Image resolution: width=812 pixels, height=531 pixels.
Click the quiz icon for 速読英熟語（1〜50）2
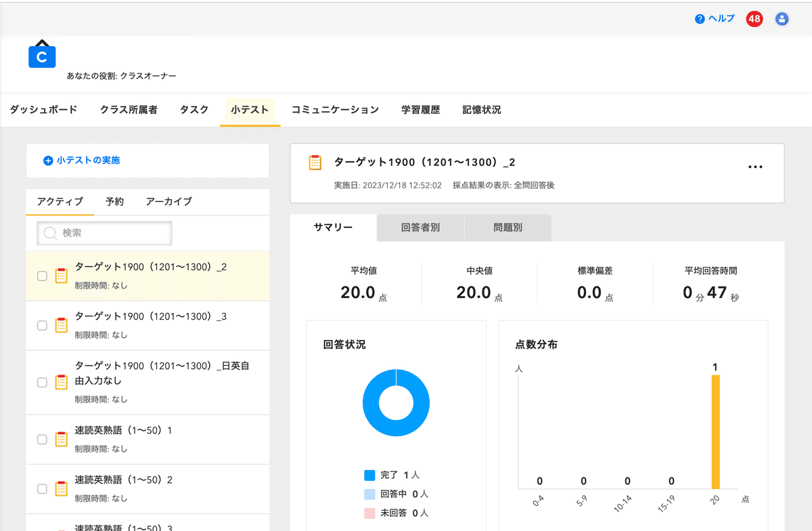pyautogui.click(x=62, y=488)
